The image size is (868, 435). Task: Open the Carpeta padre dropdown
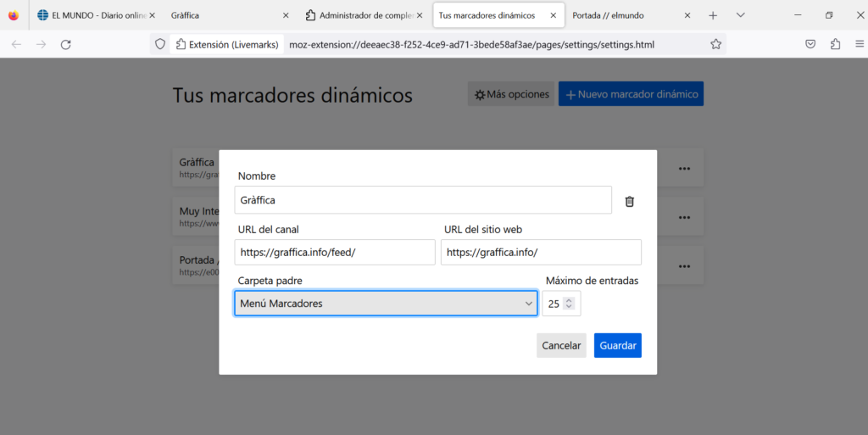tap(386, 304)
